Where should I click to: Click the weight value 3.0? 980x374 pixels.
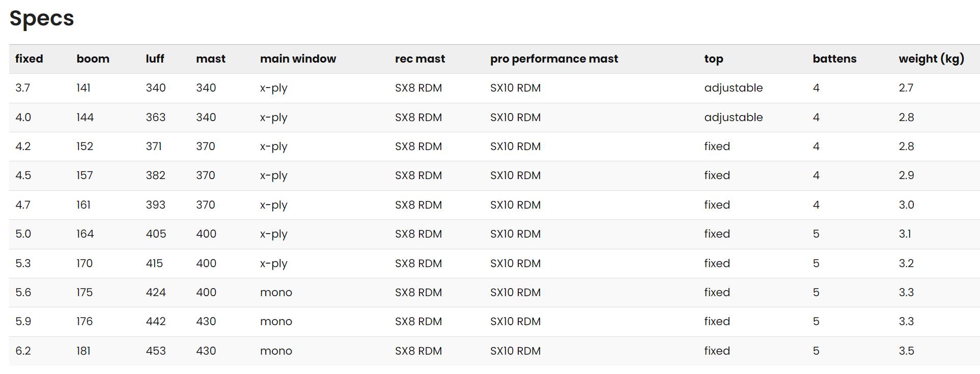906,205
